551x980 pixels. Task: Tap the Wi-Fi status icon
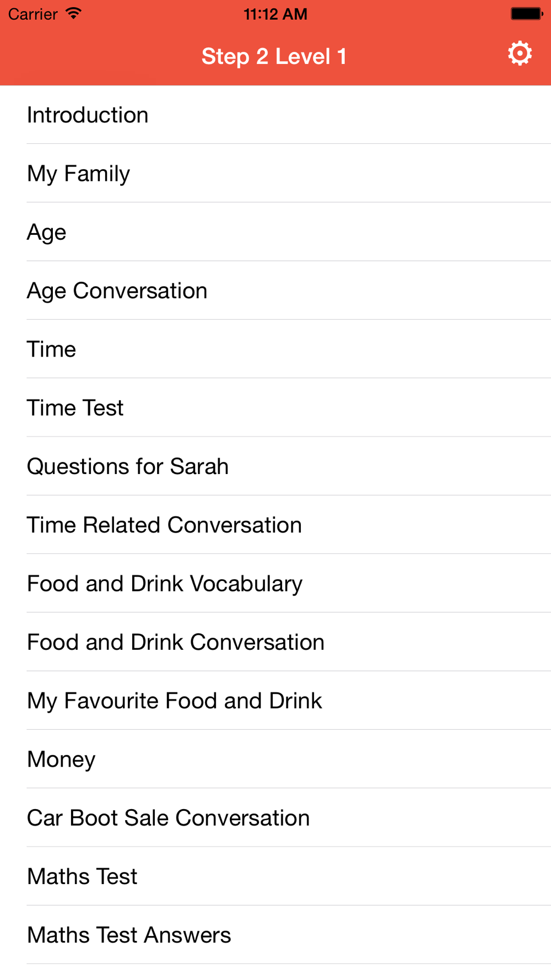click(x=73, y=14)
